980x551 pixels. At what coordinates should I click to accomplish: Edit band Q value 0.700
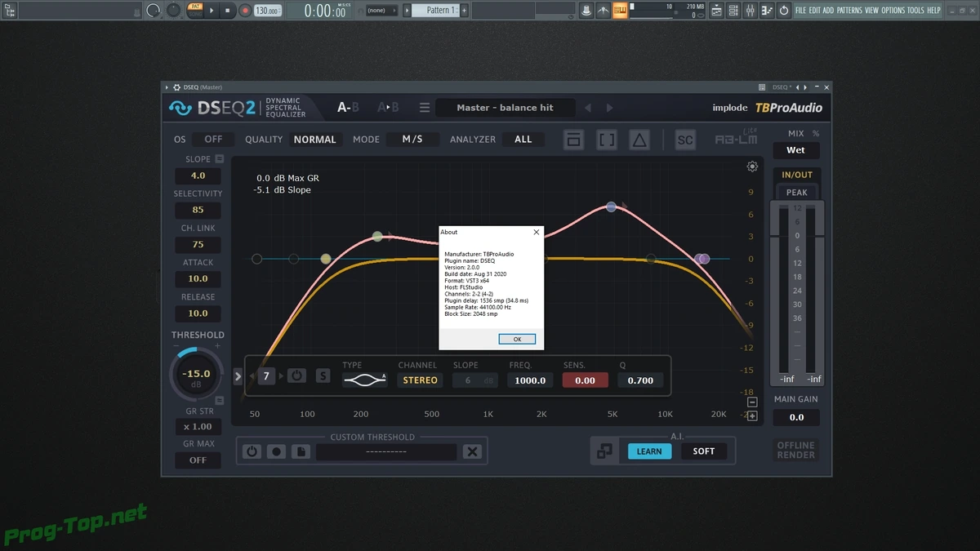point(640,380)
